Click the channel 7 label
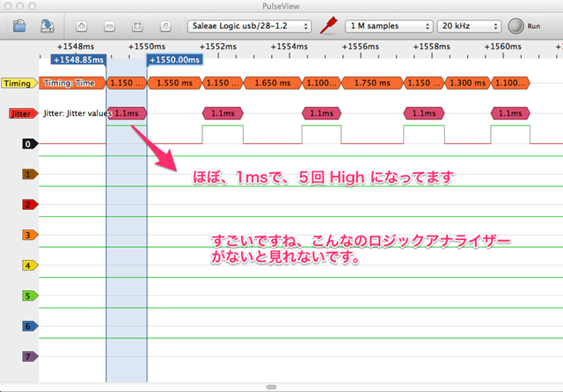 coord(28,357)
